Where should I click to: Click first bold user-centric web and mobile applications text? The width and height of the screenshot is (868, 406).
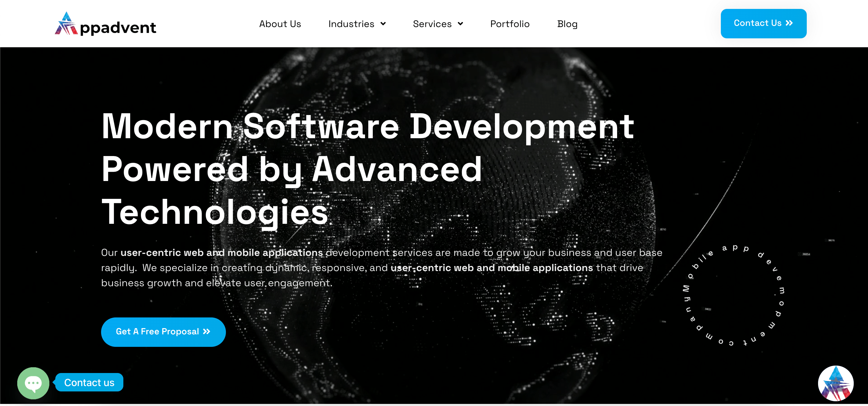[221, 253]
